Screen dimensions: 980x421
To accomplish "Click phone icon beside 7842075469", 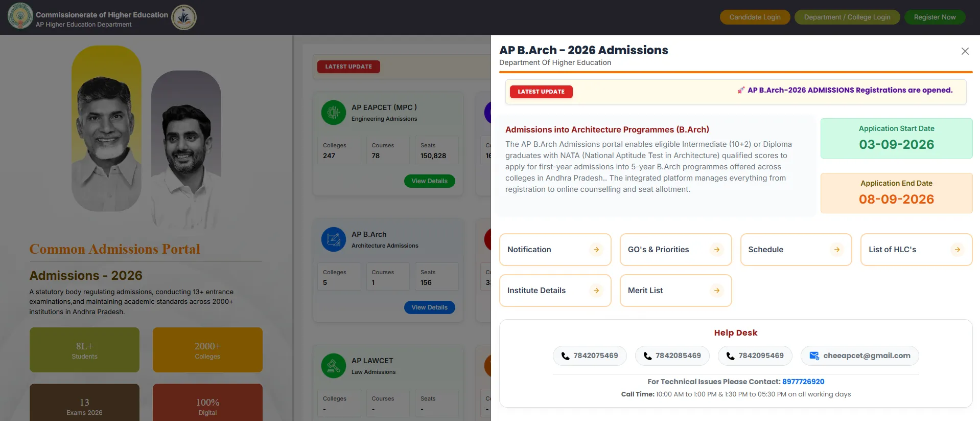I will coord(565,356).
